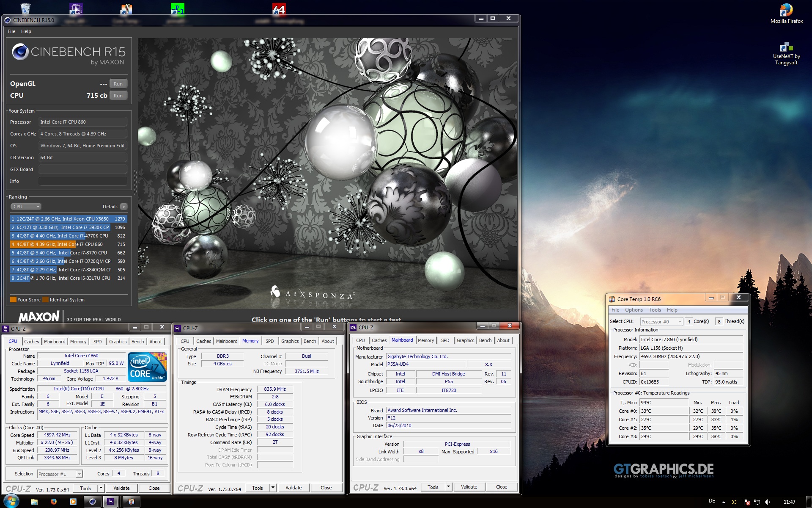812x508 pixels.
Task: Click the Cinebench title bar logo icon
Action: [x=7, y=20]
